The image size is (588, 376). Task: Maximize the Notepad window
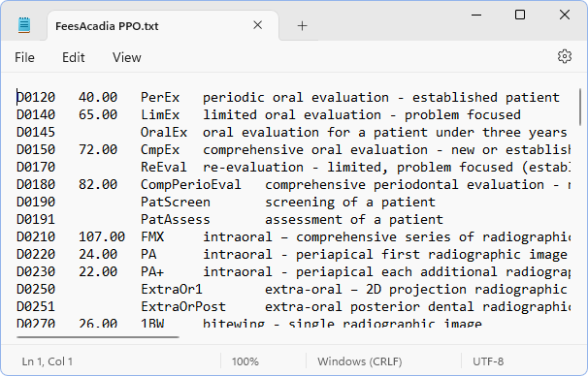[x=520, y=15]
